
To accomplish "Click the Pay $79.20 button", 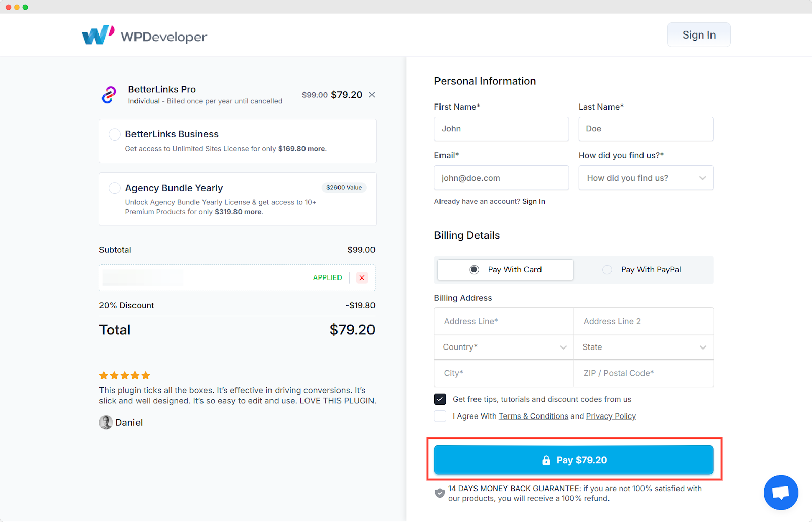I will tap(573, 460).
